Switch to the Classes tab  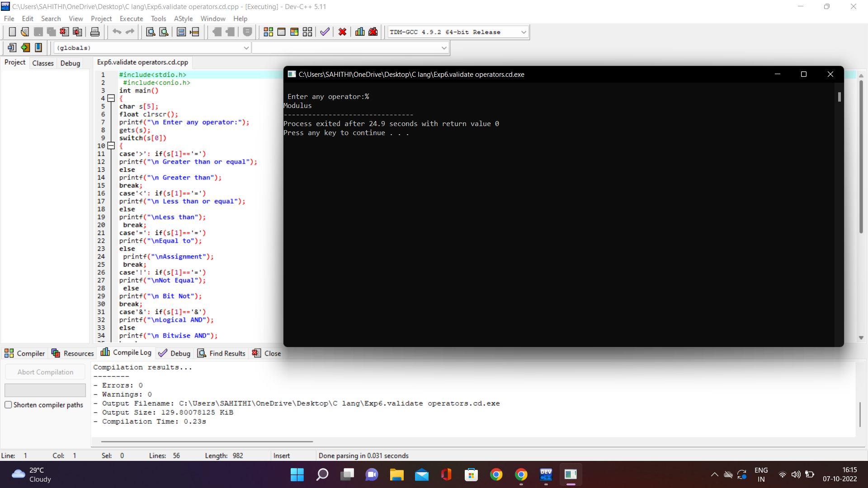[42, 63]
